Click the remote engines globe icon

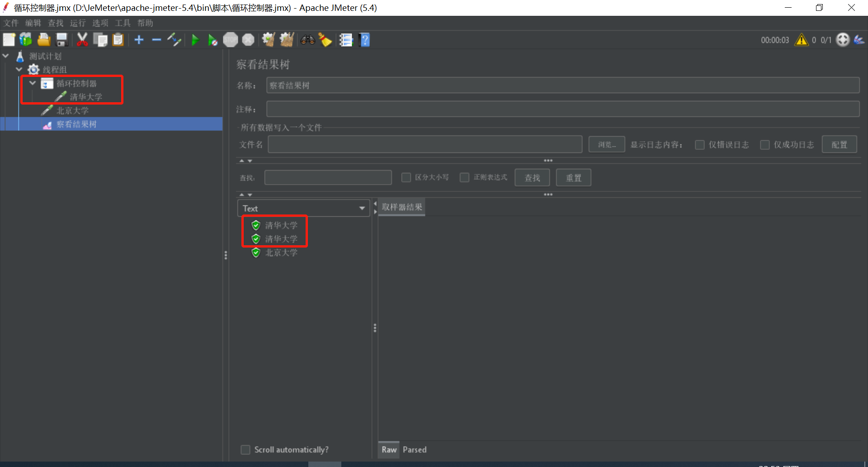coord(843,40)
